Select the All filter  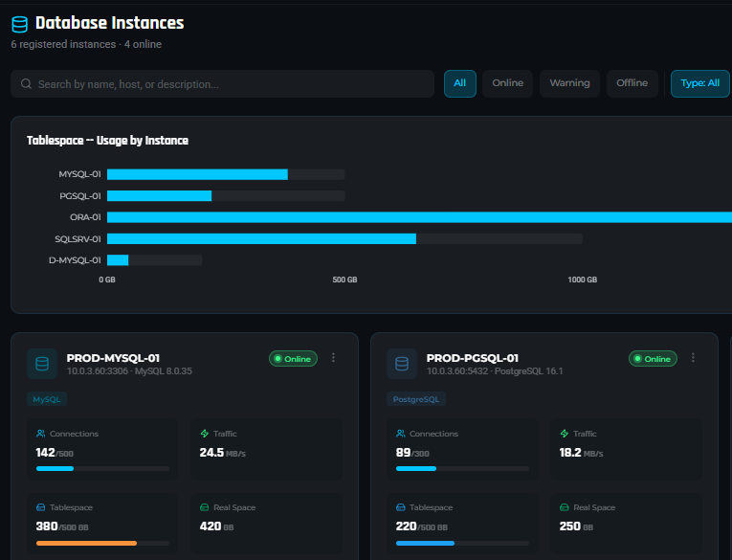(x=459, y=83)
